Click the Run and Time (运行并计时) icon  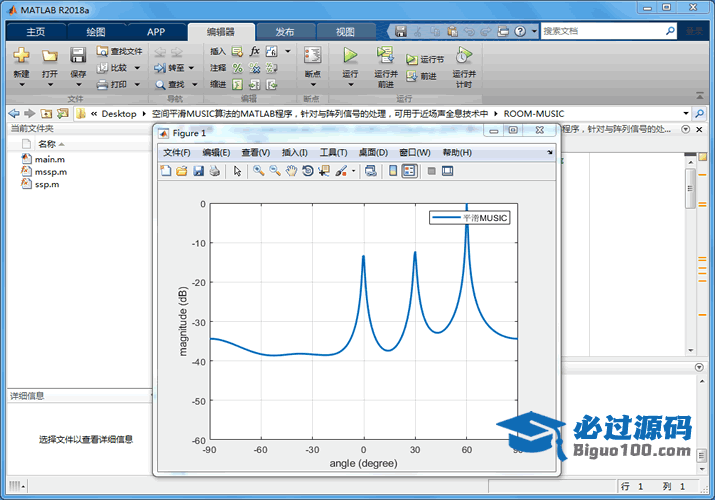pos(464,55)
